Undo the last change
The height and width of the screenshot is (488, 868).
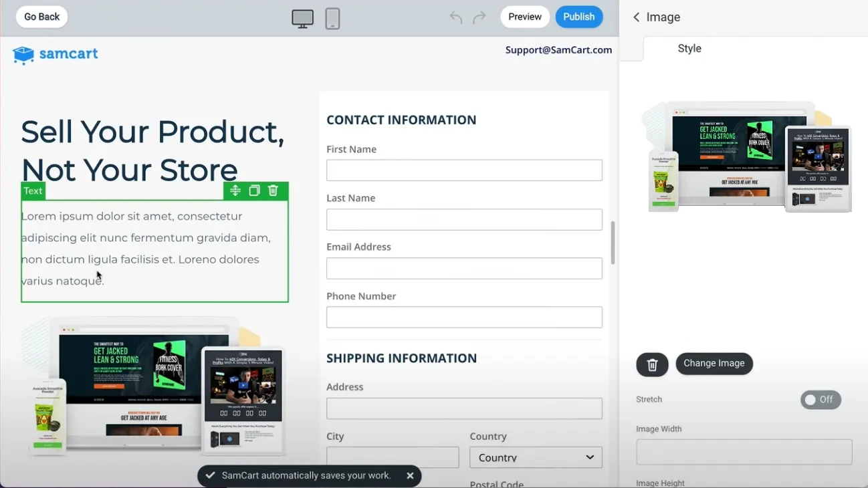coord(456,17)
